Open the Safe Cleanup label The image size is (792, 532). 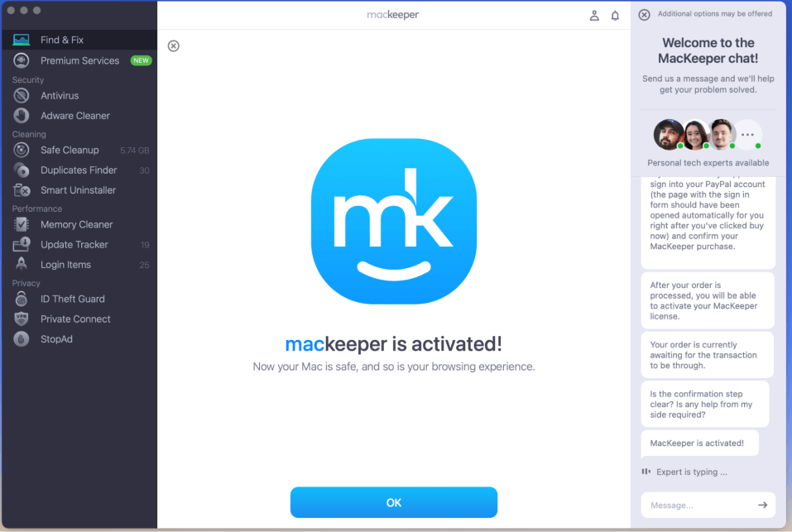(70, 150)
